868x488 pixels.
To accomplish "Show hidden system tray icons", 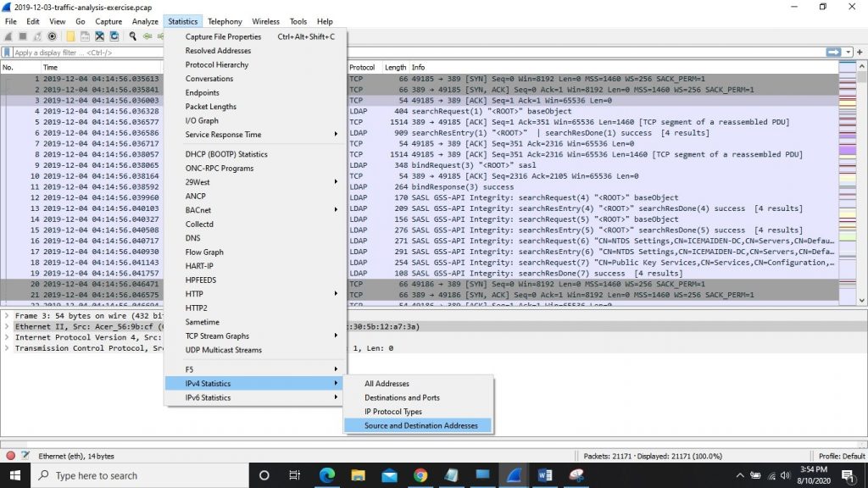I will point(740,475).
